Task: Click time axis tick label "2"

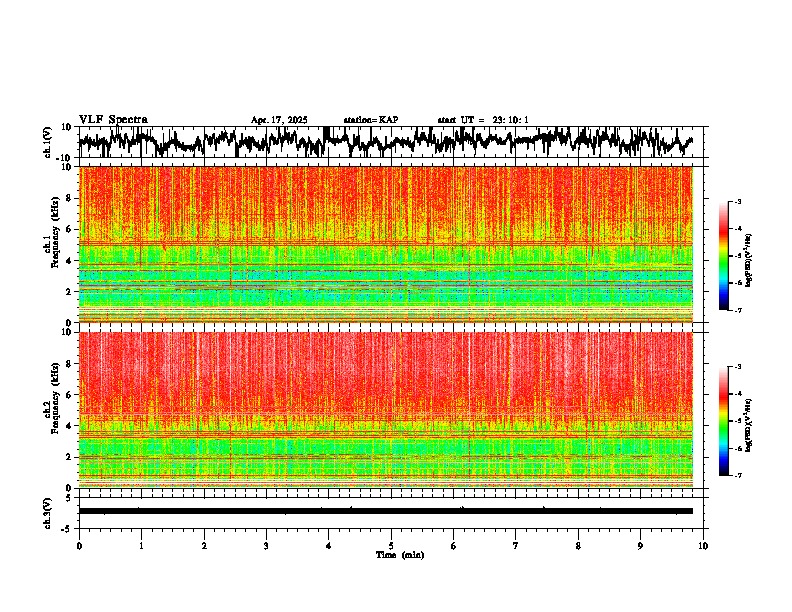Action: coord(204,546)
